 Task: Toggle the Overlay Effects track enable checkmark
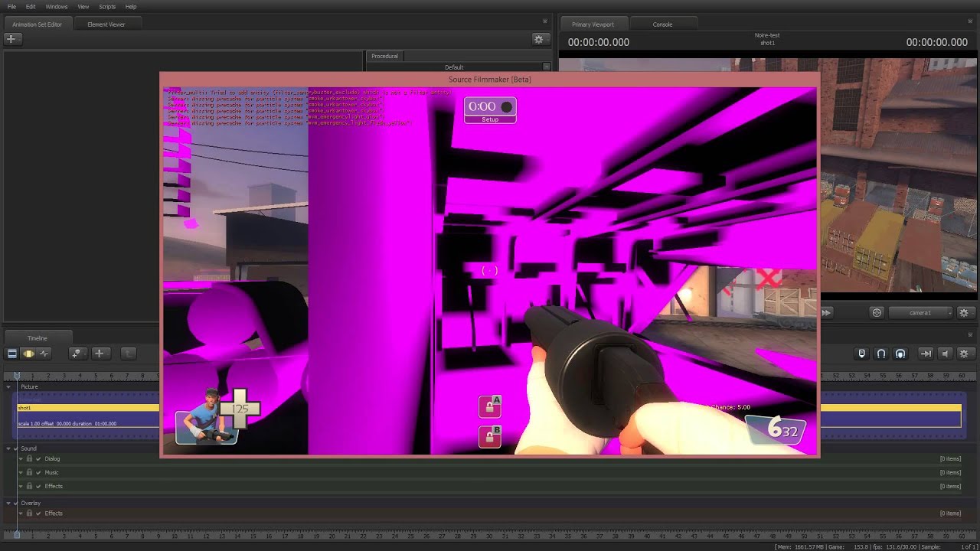pos(38,514)
